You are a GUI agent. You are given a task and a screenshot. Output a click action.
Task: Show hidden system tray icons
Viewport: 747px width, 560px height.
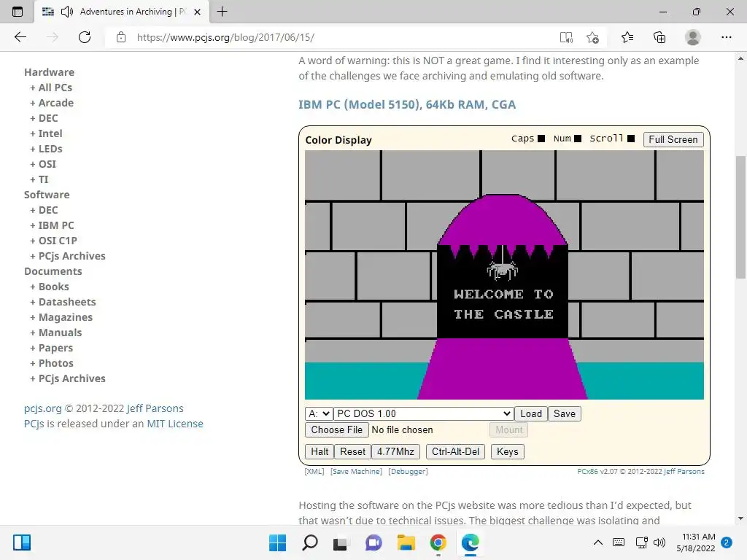(598, 542)
